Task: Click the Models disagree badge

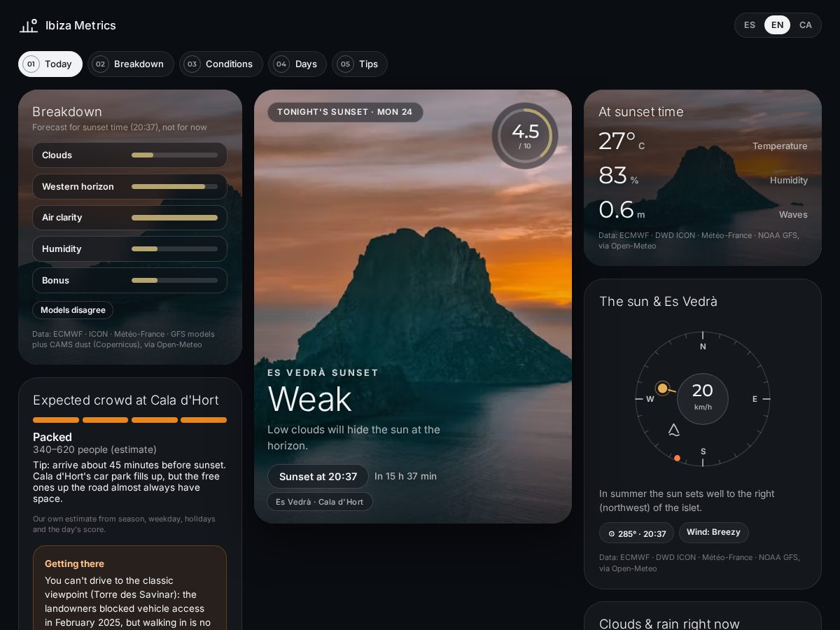Action: (x=73, y=310)
